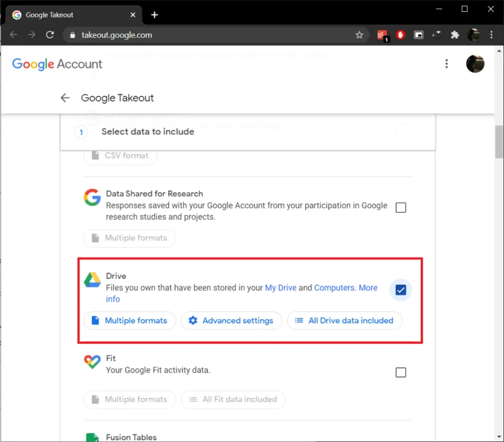Image resolution: width=504 pixels, height=442 pixels.
Task: Open the Google Account three-dot options menu
Action: pos(447,64)
